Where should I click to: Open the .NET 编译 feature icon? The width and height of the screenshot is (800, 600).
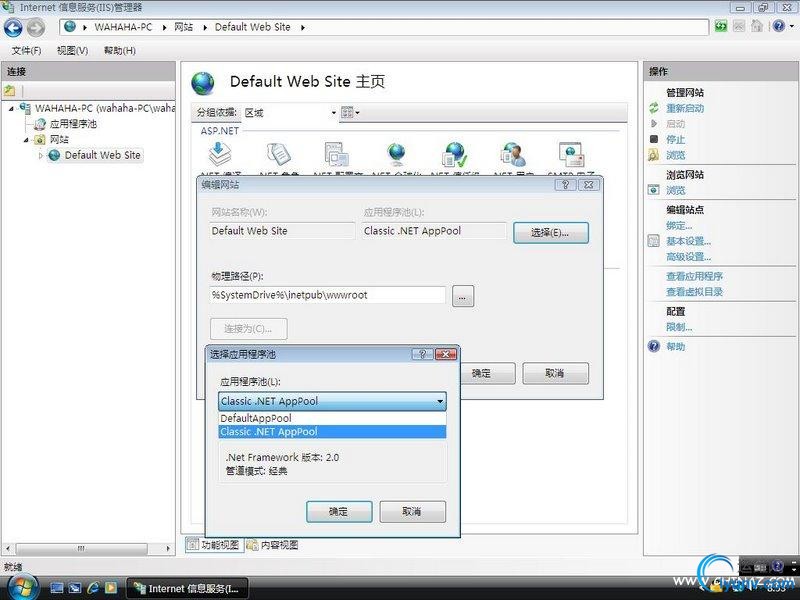[220, 154]
